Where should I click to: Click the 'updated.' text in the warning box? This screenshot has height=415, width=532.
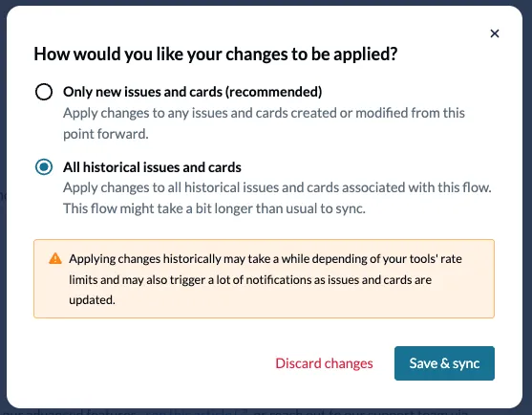[92, 300]
